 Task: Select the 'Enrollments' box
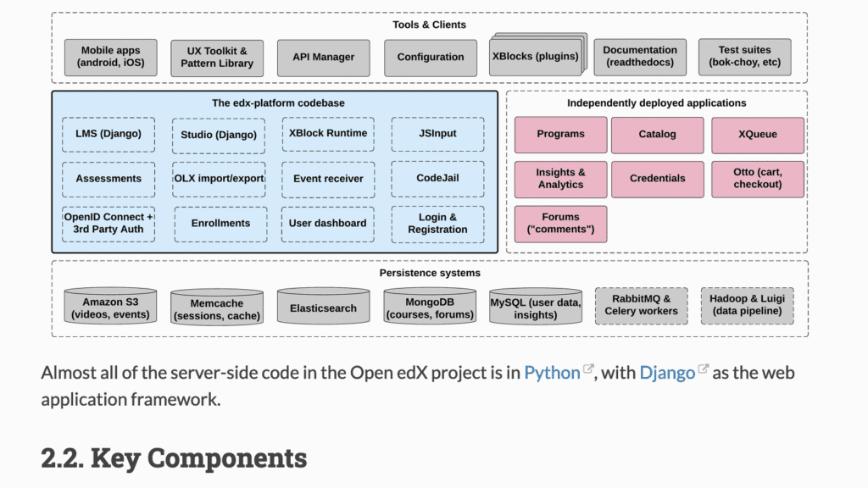pyautogui.click(x=221, y=224)
